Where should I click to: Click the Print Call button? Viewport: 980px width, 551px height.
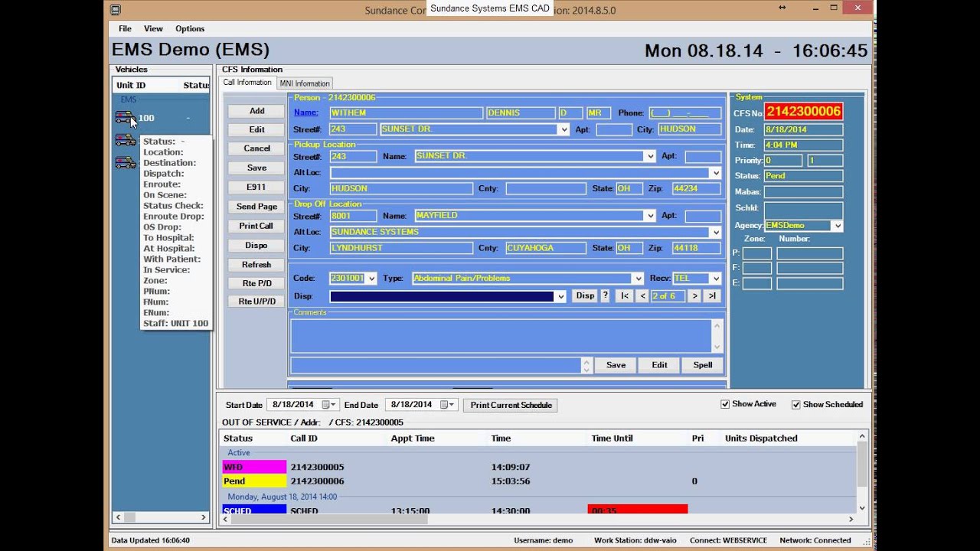256,226
